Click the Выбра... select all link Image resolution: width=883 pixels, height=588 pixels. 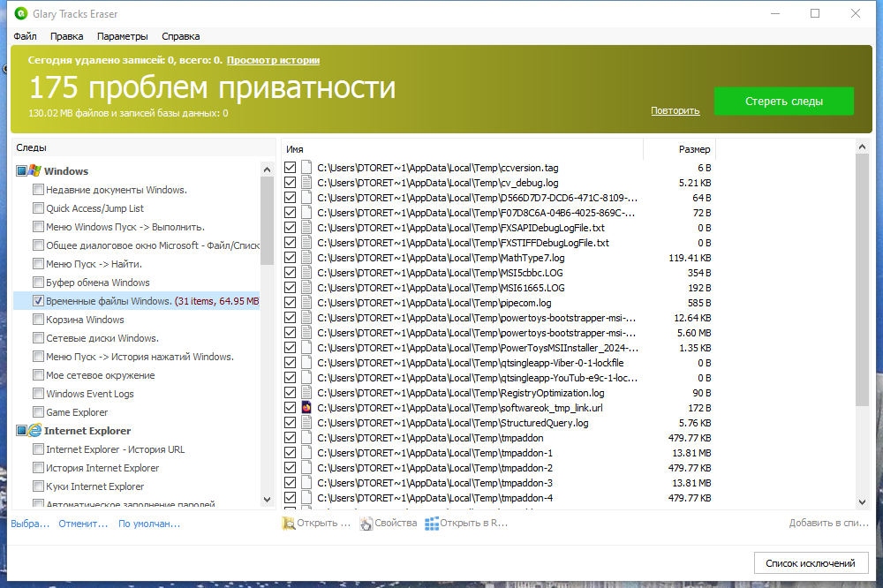coord(30,524)
